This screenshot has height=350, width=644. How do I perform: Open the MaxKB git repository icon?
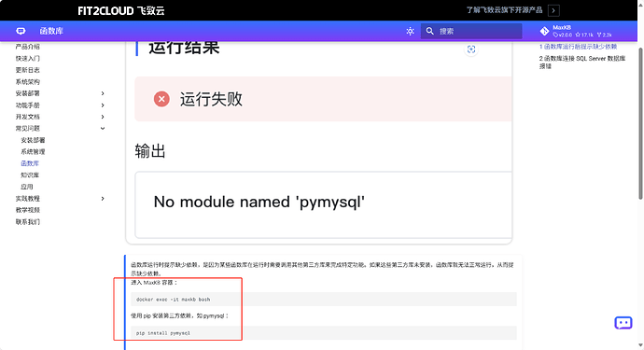coord(544,31)
